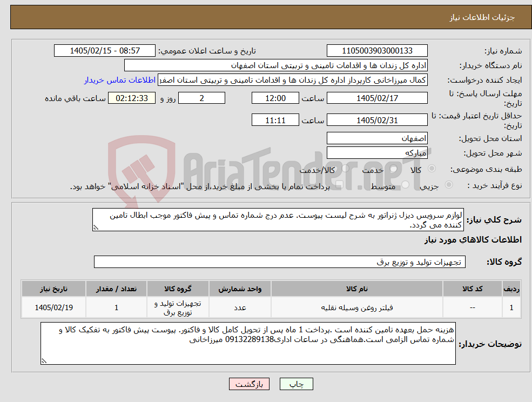Viewport: 532px width, 402px height.
Task: Click the remaining days field showing 2
Action: [201, 98]
